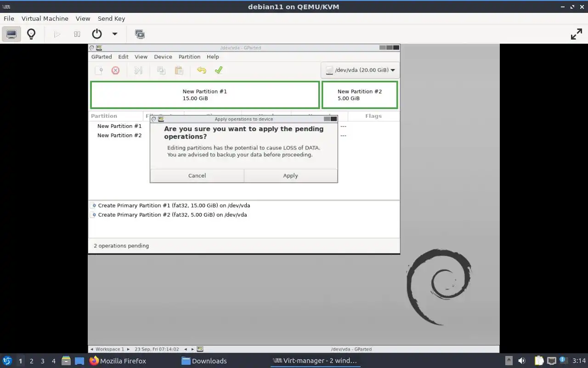This screenshot has height=368, width=588.
Task: Open virt-manager View menu
Action: (83, 18)
